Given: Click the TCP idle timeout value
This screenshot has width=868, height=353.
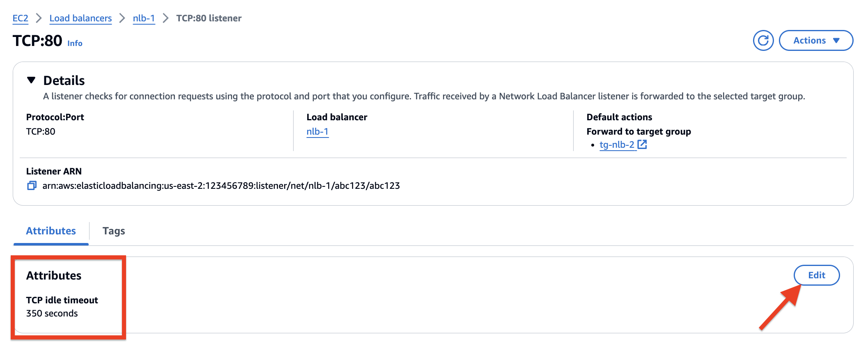Looking at the screenshot, I should point(52,314).
